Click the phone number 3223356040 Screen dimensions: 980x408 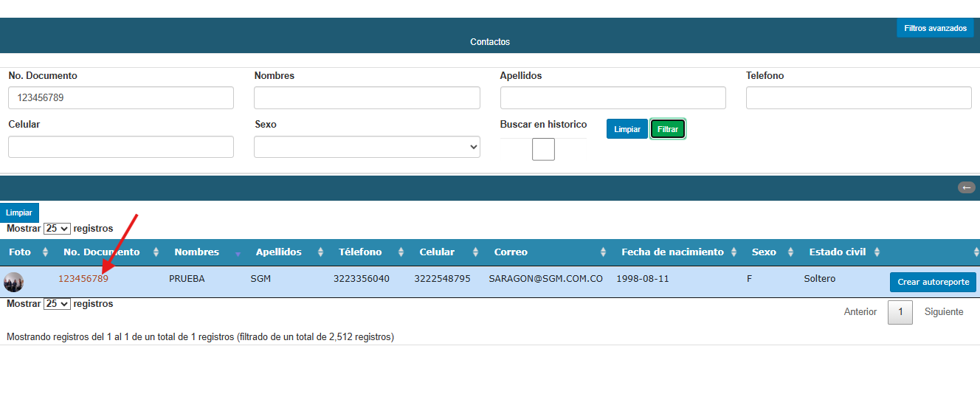coord(362,279)
